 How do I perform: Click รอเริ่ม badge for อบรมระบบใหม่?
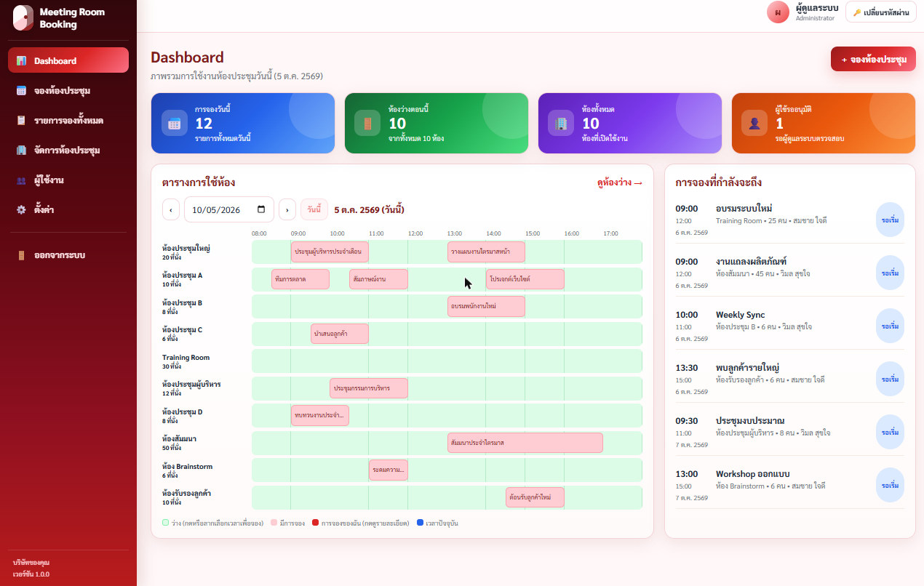click(890, 220)
